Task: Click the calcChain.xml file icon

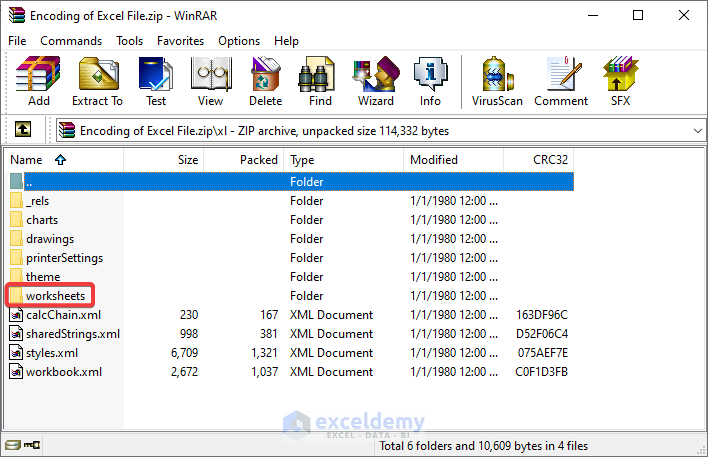Action: 16,314
